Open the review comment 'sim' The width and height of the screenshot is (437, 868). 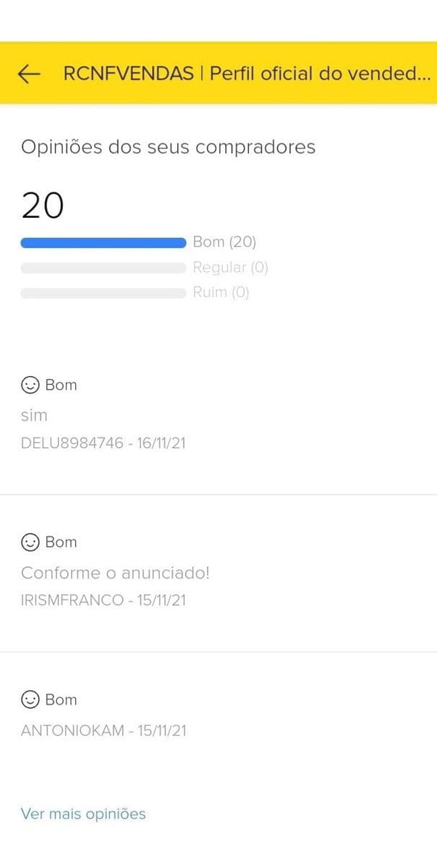[34, 416]
